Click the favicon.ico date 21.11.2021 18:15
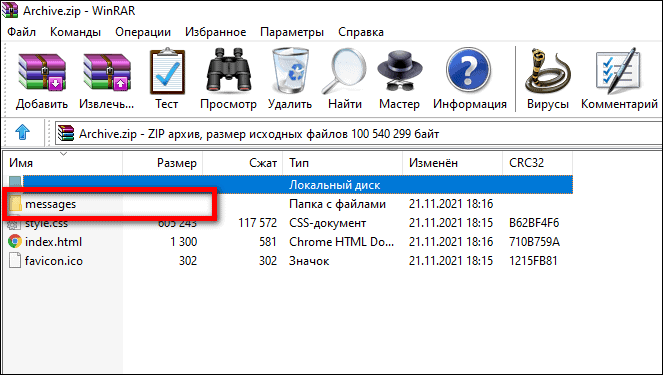 451,261
